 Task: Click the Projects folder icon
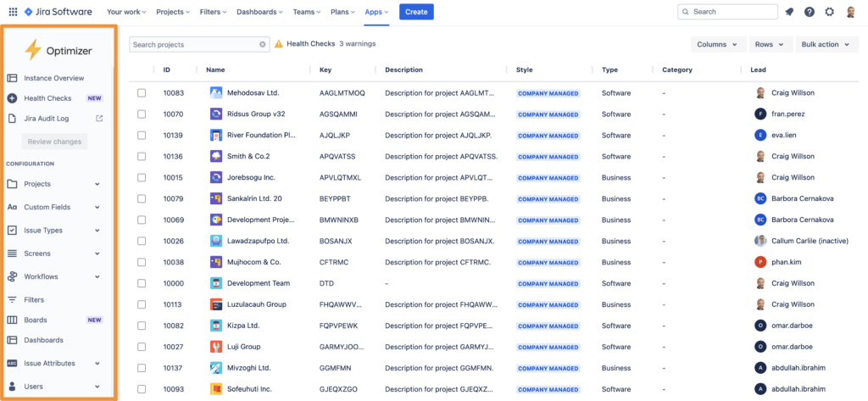(12, 184)
